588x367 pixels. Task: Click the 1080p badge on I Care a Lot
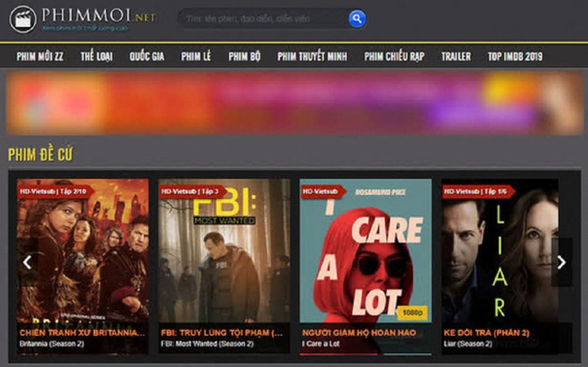(x=411, y=312)
